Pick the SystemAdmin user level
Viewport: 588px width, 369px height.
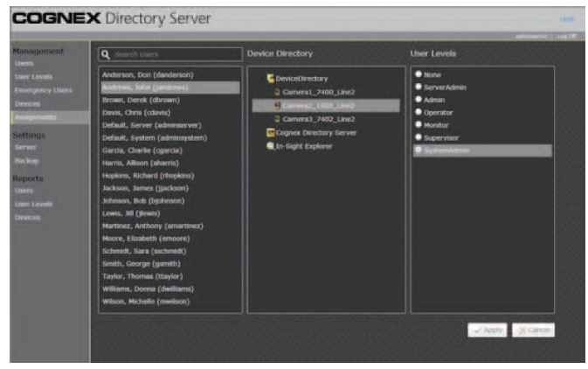pos(419,150)
